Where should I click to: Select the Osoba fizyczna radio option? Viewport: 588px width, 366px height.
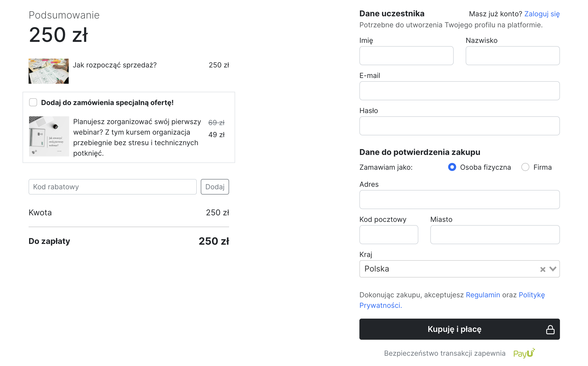tap(452, 167)
